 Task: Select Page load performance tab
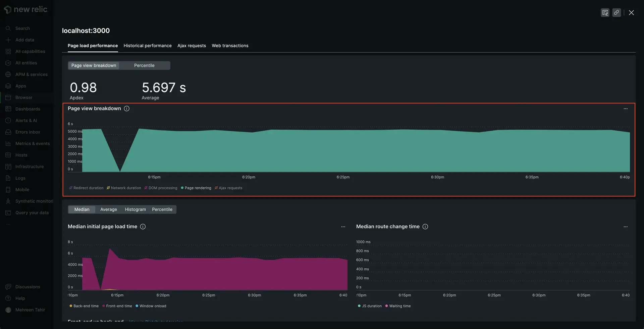[x=93, y=46]
